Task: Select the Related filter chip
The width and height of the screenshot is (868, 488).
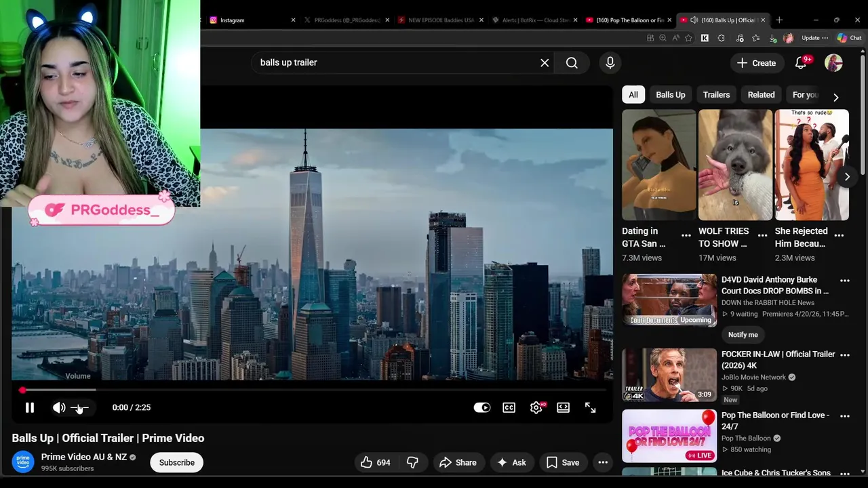Action: (761, 95)
